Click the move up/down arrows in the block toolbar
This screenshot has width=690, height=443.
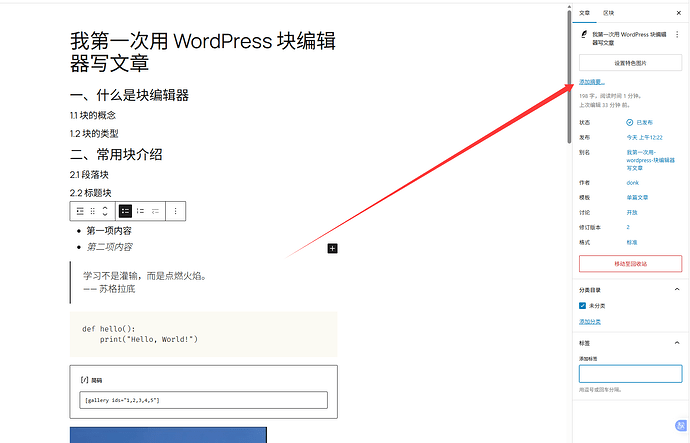[105, 211]
